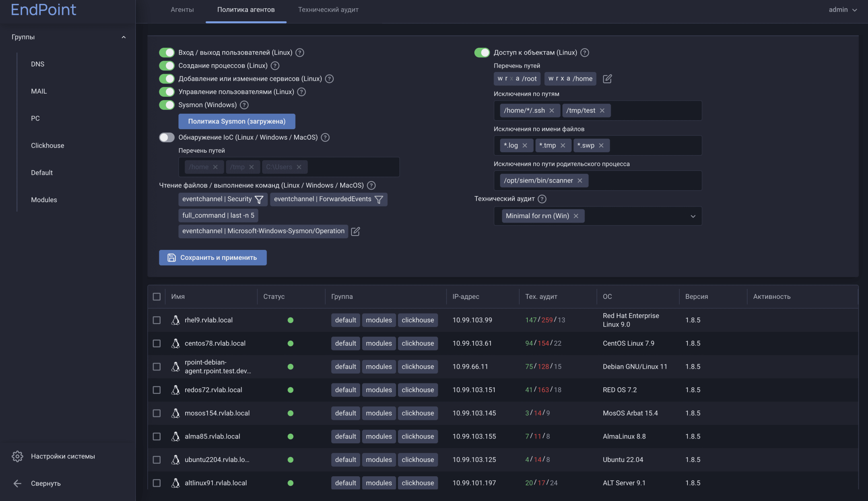The image size is (868, 501).
Task: Check the mosos154.rvlab.local row checkbox
Action: click(157, 413)
